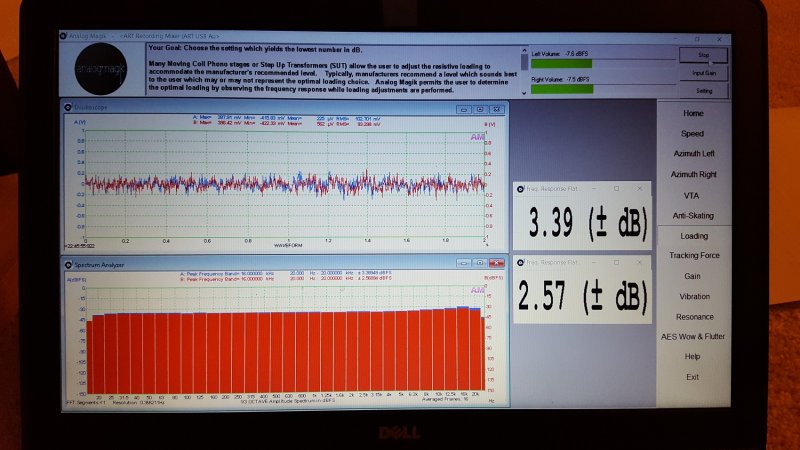Open the Resonance test

point(694,317)
